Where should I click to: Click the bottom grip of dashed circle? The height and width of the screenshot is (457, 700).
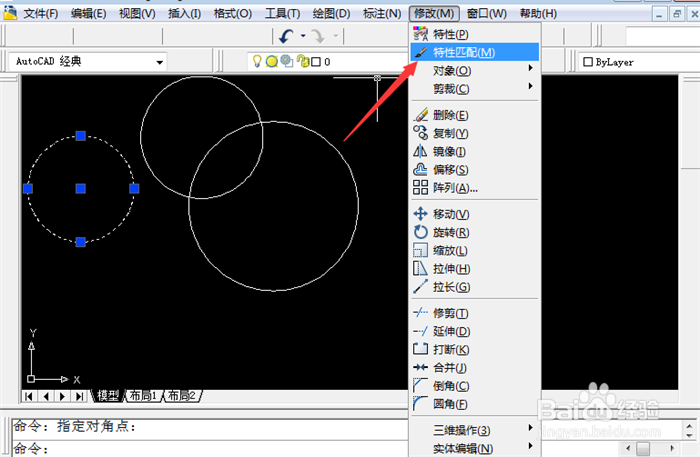(80, 242)
